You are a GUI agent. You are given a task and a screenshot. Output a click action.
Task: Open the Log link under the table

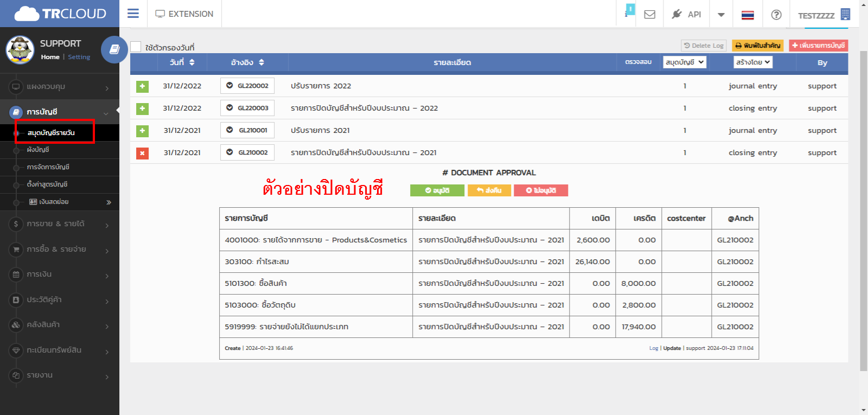coord(653,348)
